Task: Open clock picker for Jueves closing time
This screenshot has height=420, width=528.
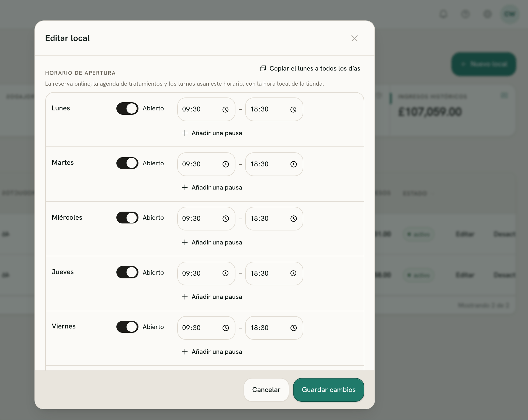Action: [293, 273]
